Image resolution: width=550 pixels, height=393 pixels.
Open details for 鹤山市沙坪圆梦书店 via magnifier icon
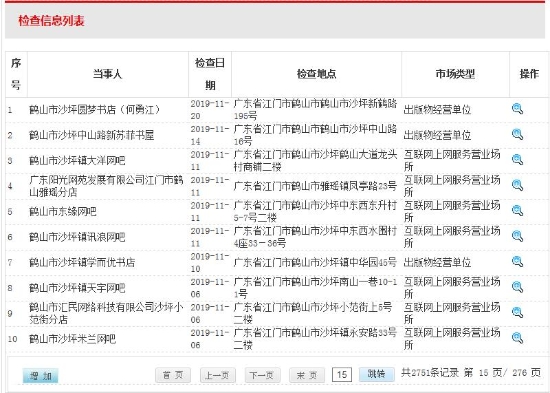pyautogui.click(x=517, y=109)
